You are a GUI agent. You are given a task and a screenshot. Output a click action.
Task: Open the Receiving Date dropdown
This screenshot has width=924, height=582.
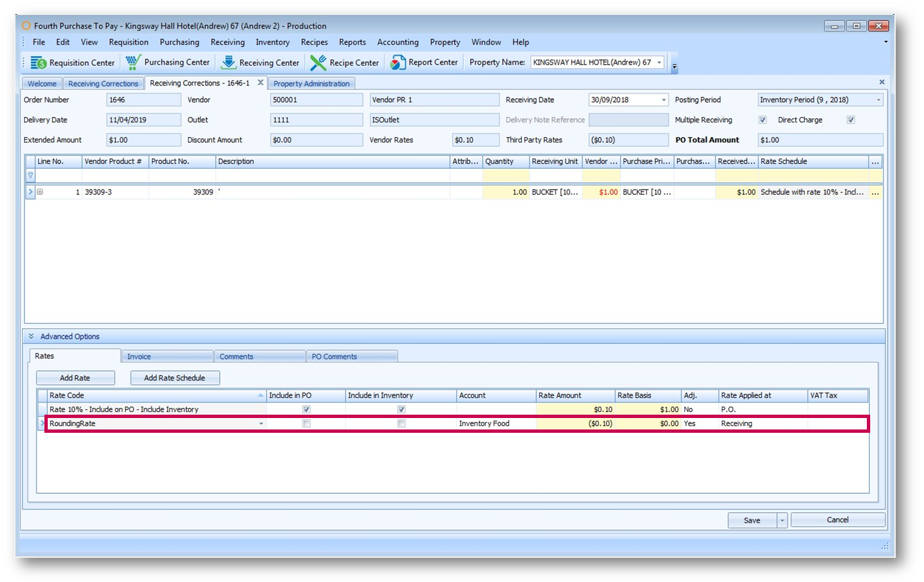click(x=664, y=100)
